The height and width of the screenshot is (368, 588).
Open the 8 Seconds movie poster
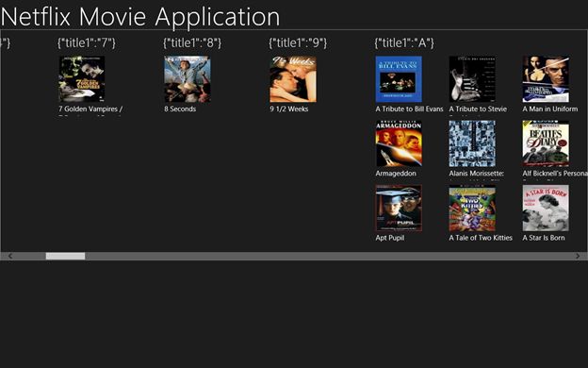click(188, 79)
